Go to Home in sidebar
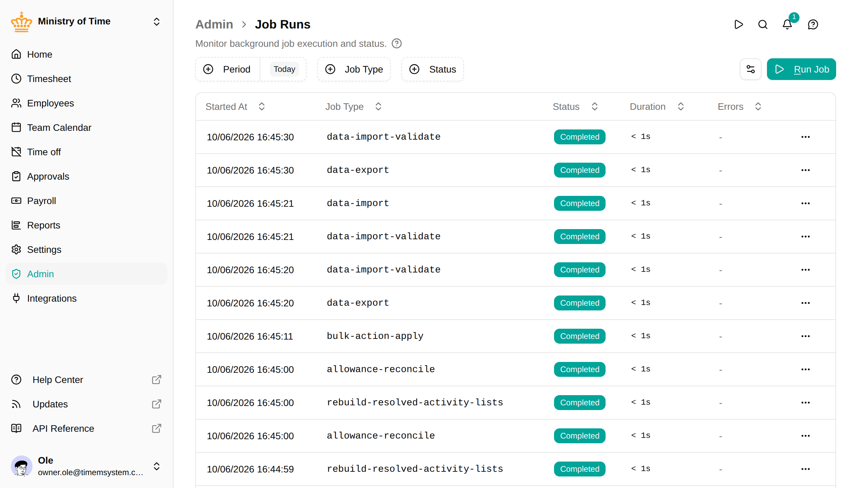The width and height of the screenshot is (868, 488). click(x=86, y=54)
